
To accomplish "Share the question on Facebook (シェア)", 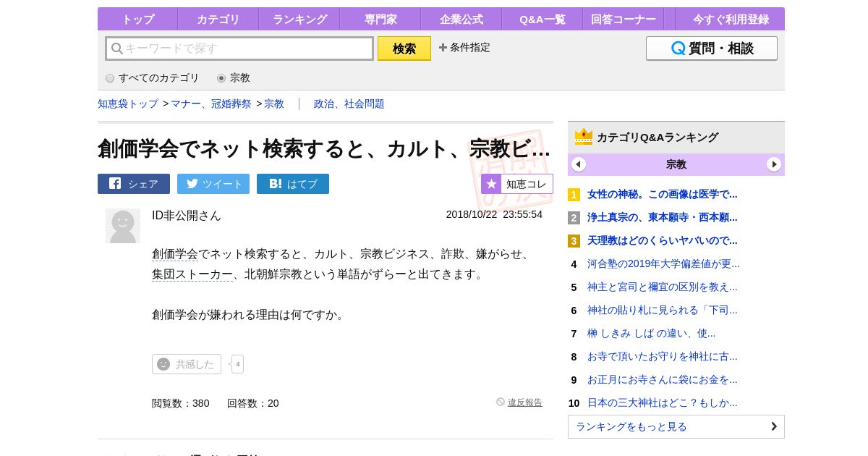I will point(134,184).
